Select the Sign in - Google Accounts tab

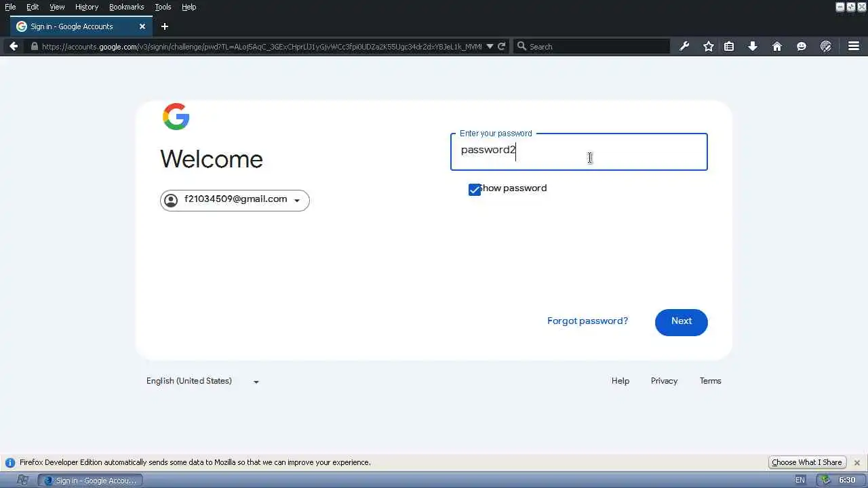(81, 26)
